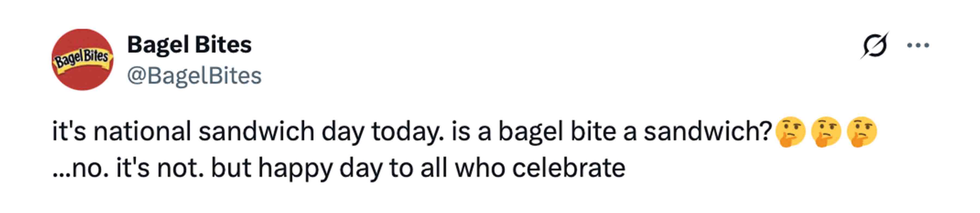
Task: Click the last thinking face emoji
Action: click(x=862, y=132)
